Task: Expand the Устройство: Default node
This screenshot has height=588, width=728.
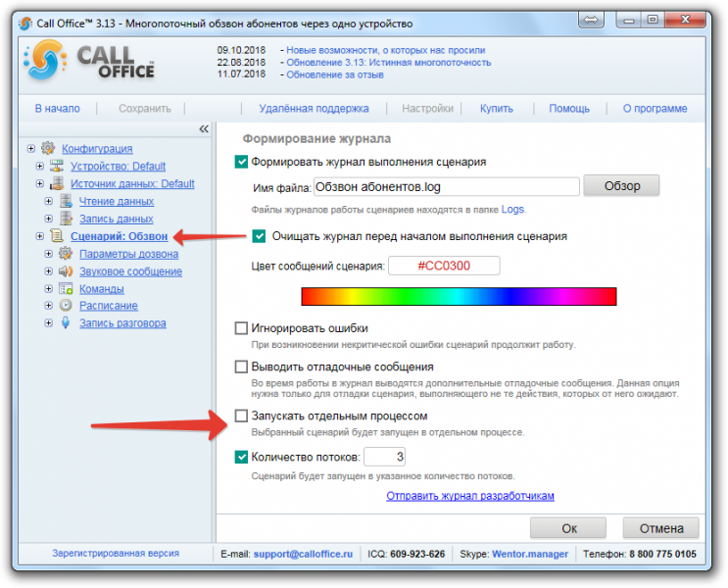Action: click(x=39, y=166)
